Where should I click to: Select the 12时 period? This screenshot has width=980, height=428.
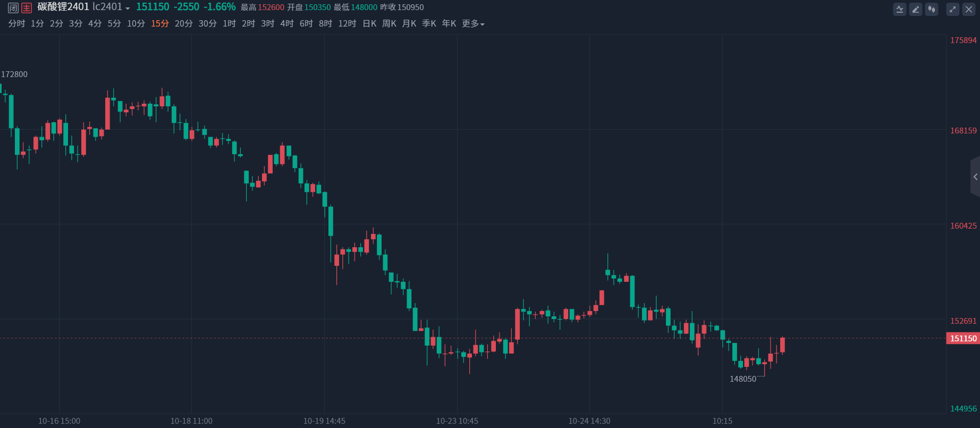347,23
